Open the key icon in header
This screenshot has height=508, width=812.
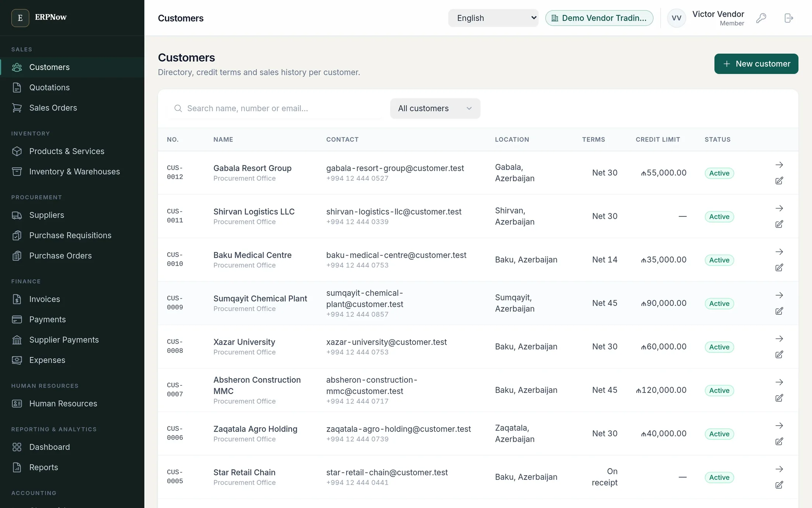(761, 18)
